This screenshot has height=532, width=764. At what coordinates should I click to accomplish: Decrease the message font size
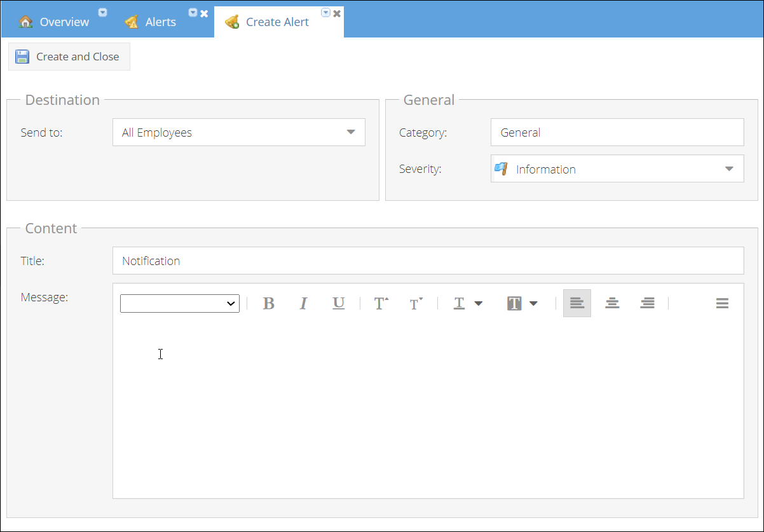click(416, 303)
